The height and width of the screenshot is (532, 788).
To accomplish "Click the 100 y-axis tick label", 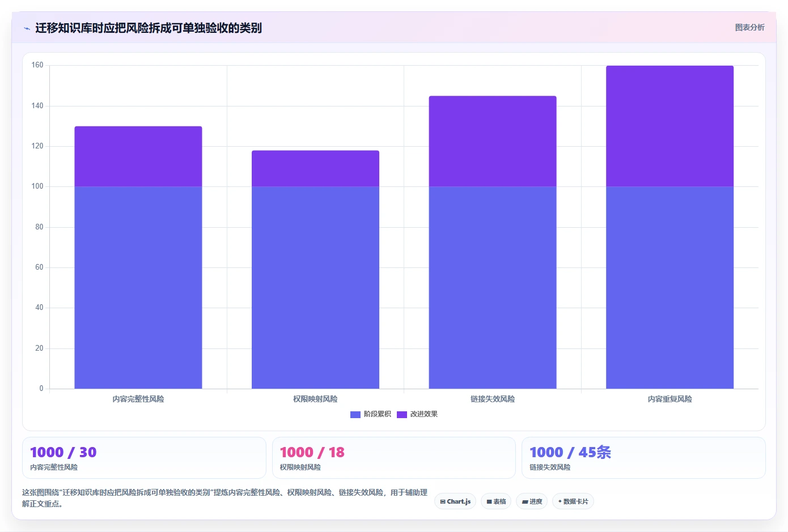I will click(x=37, y=186).
